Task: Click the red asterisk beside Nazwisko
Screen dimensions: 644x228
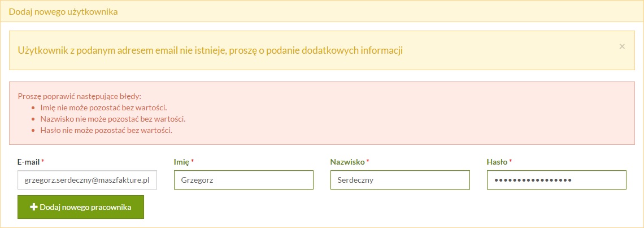Action: (368, 161)
